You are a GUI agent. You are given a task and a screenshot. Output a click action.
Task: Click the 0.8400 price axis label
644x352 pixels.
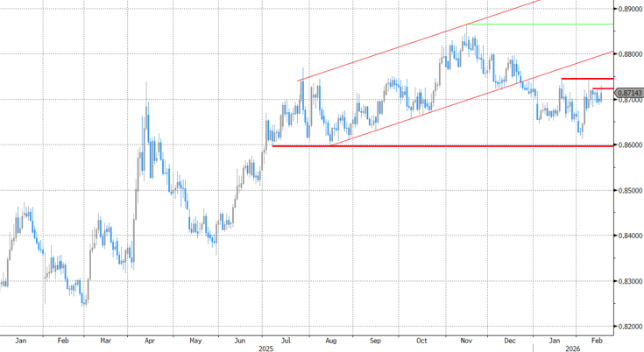coord(628,236)
